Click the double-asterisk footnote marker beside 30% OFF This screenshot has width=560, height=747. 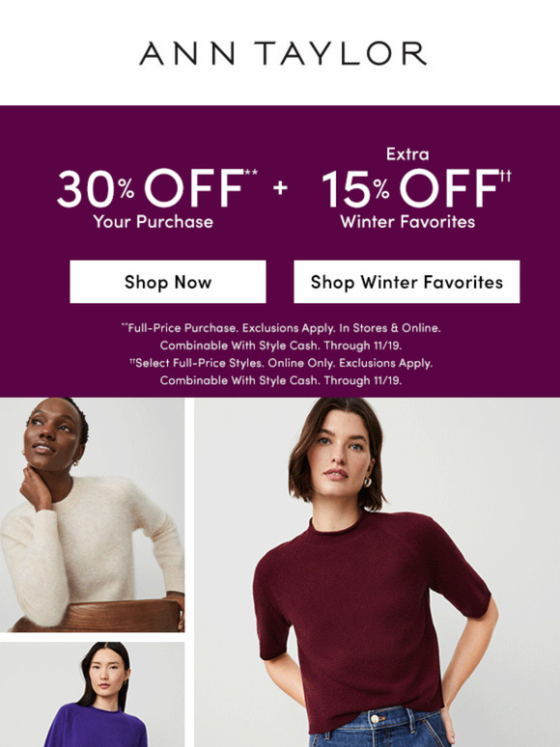point(251,172)
